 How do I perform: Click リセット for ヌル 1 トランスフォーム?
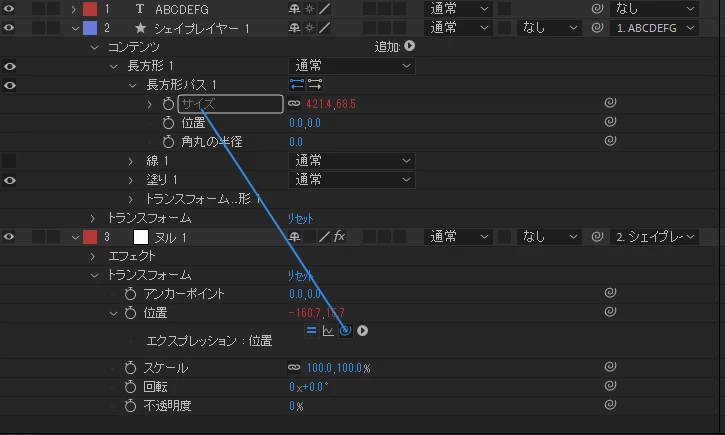coord(301,276)
